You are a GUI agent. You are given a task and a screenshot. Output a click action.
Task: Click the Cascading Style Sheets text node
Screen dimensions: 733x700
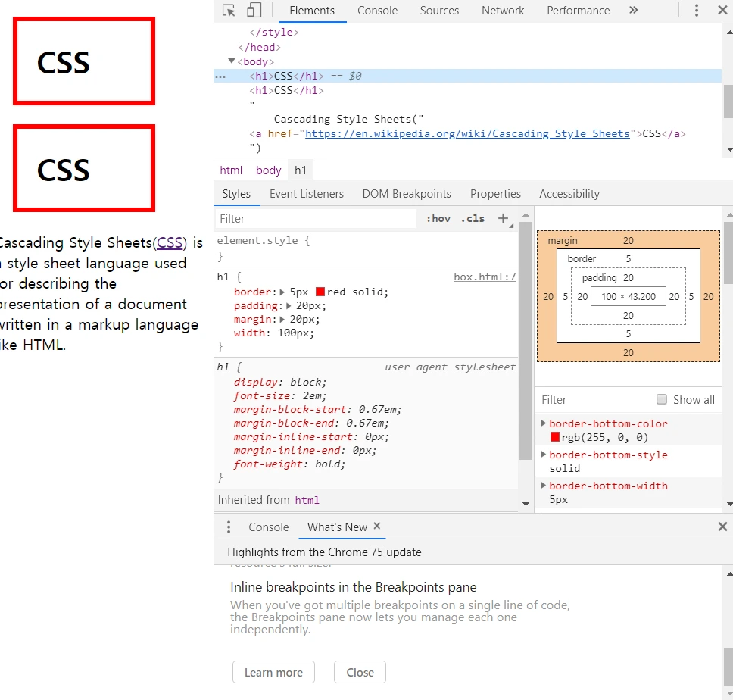(x=349, y=119)
